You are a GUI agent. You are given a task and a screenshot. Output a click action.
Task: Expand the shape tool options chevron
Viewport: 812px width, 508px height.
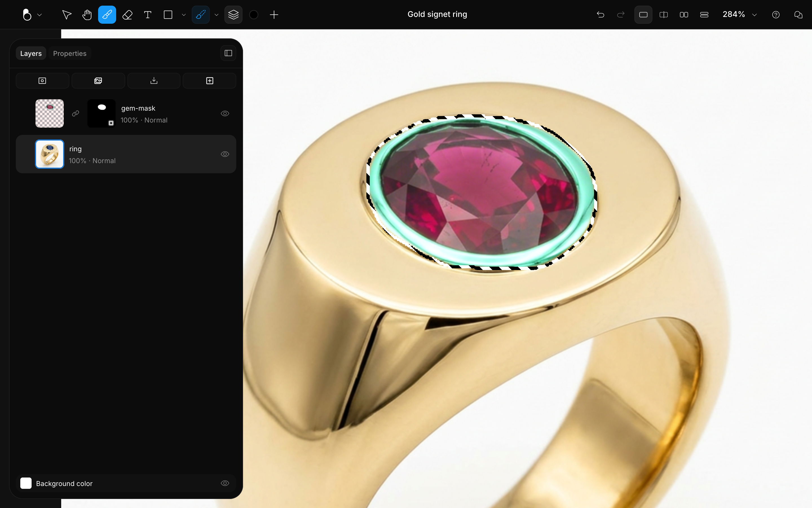184,15
